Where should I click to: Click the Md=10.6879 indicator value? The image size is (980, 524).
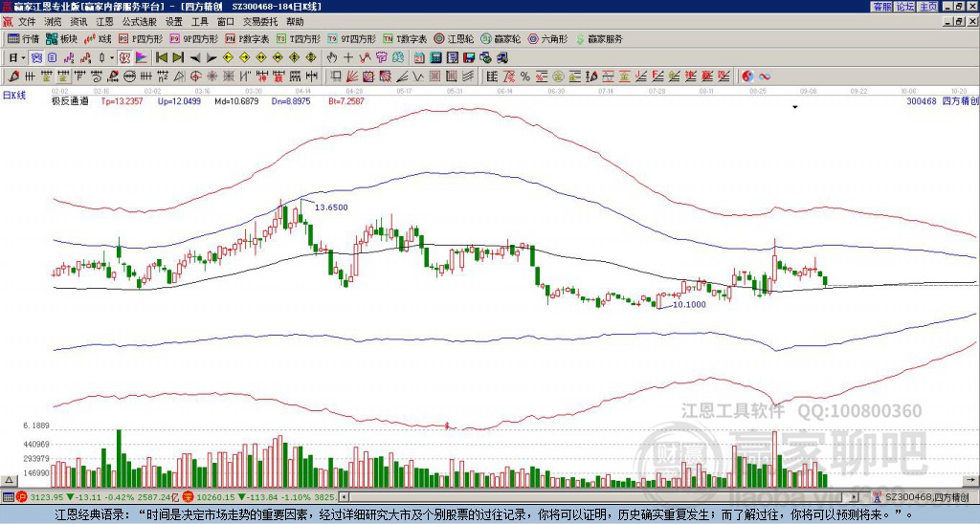(236, 100)
